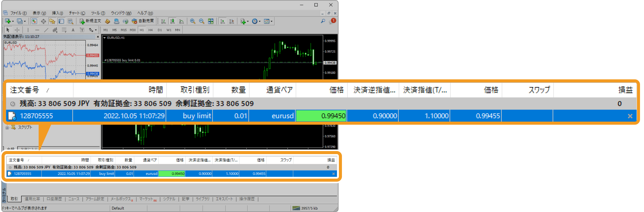Viewport: 644px width, 212px height.
Task: Toggle chart shift icon
Action: click(x=232, y=21)
